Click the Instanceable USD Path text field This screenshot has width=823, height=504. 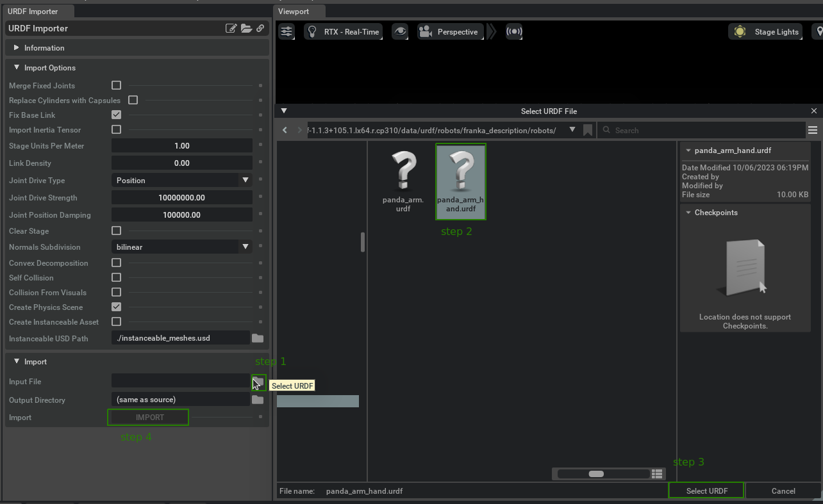(180, 338)
